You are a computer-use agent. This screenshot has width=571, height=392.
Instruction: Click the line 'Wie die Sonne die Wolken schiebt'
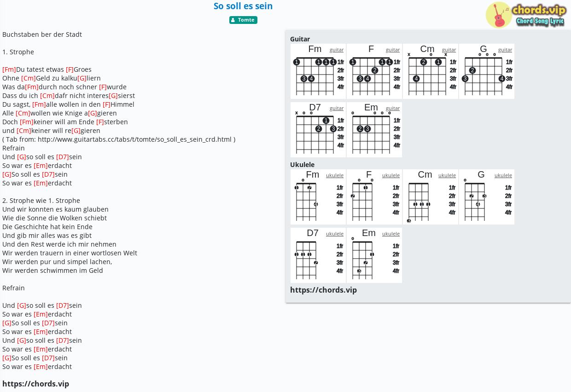[x=54, y=218]
